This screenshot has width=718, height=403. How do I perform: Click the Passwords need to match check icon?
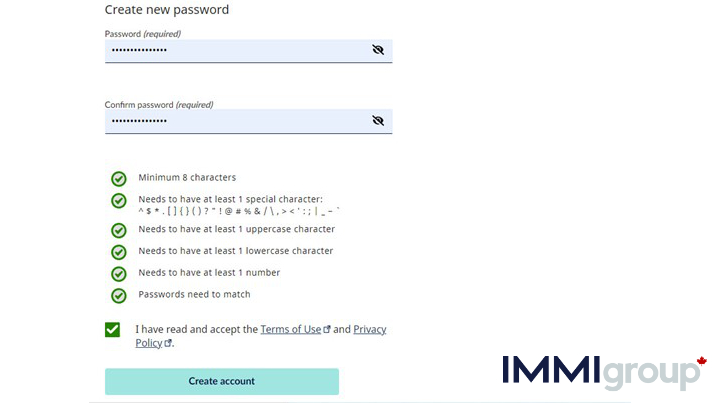coord(119,295)
